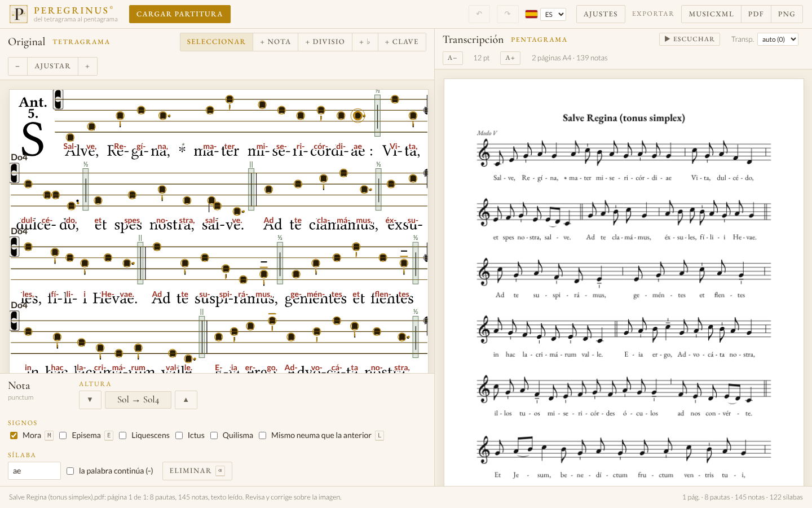This screenshot has height=508, width=812.
Task: Click the 'Salve Regina (tonus simplex)' title in transcription
Action: point(624,118)
